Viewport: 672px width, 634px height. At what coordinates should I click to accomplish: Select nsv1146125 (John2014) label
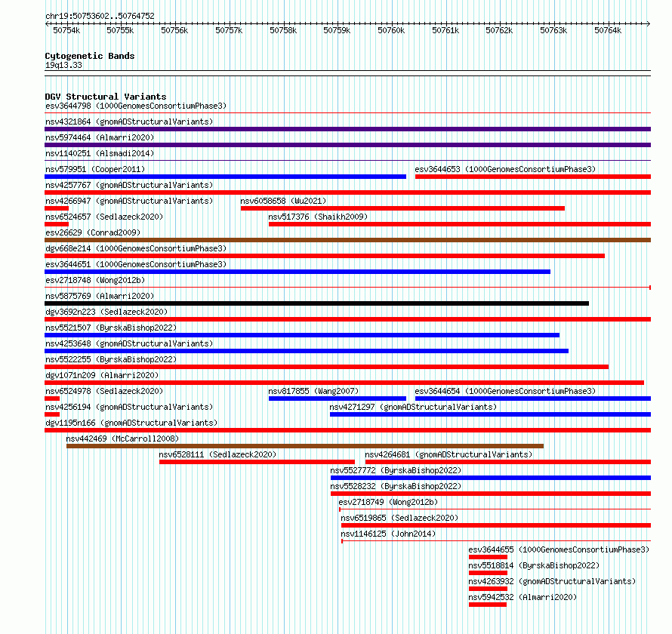388,534
